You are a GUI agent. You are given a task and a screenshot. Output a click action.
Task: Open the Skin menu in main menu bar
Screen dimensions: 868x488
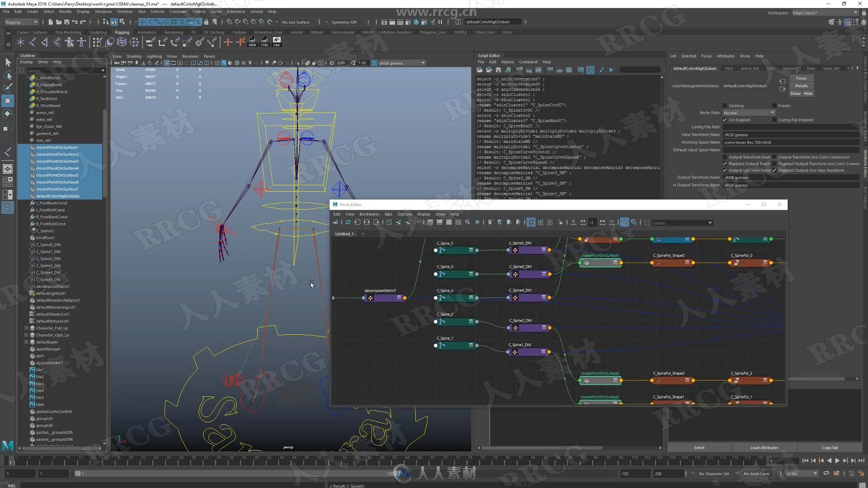tap(142, 11)
